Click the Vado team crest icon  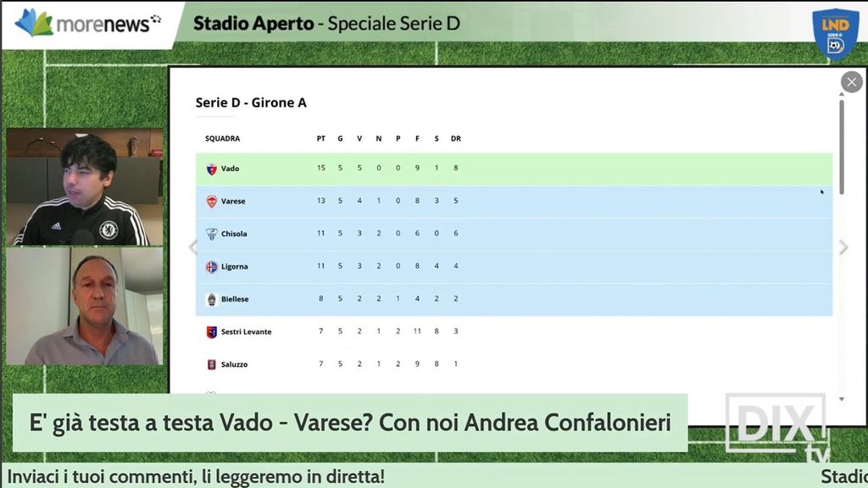pyautogui.click(x=212, y=169)
